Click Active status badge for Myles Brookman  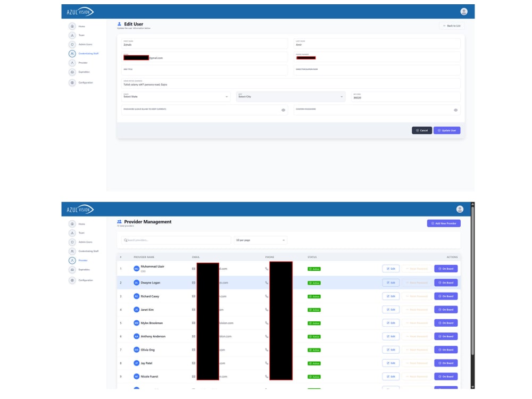point(314,323)
